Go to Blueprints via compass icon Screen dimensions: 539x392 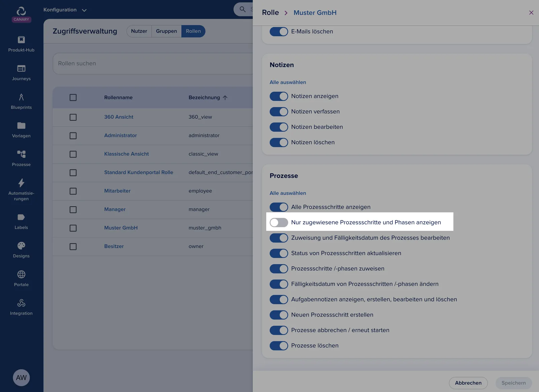(x=21, y=97)
